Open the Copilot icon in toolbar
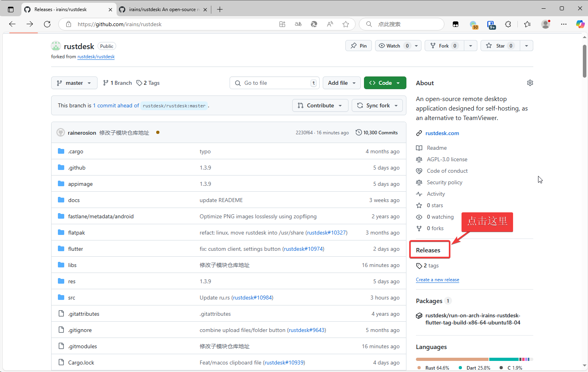This screenshot has height=372, width=588. (580, 24)
